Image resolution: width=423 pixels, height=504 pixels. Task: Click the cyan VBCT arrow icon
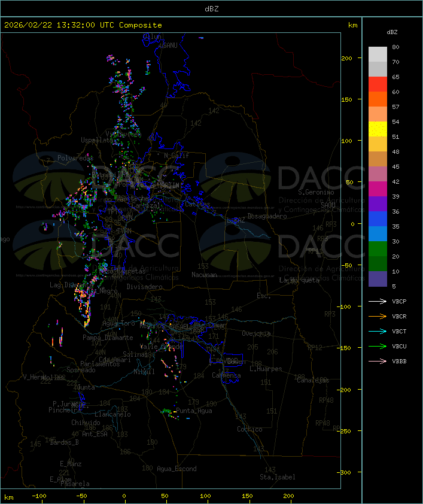pyautogui.click(x=378, y=331)
